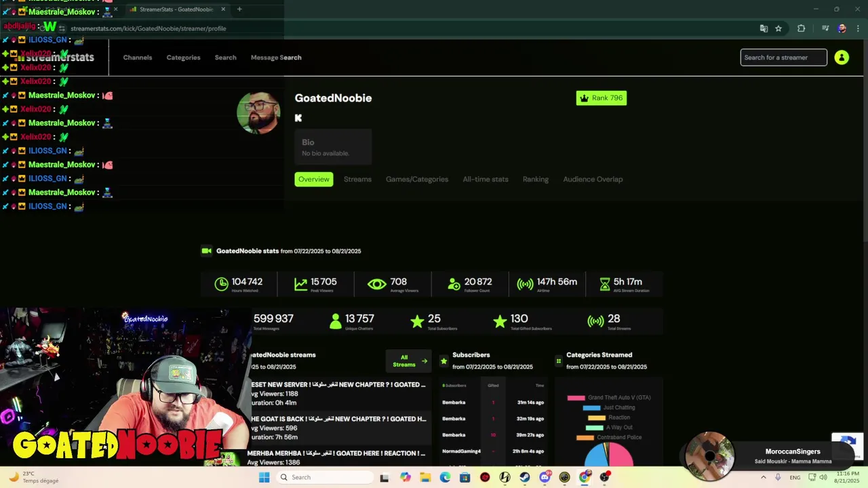Show hidden system tray icons chevron
This screenshot has height=488, width=868.
click(764, 477)
